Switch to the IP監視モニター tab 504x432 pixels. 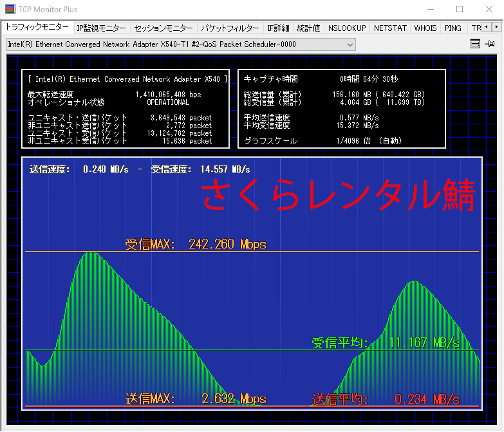(x=102, y=28)
